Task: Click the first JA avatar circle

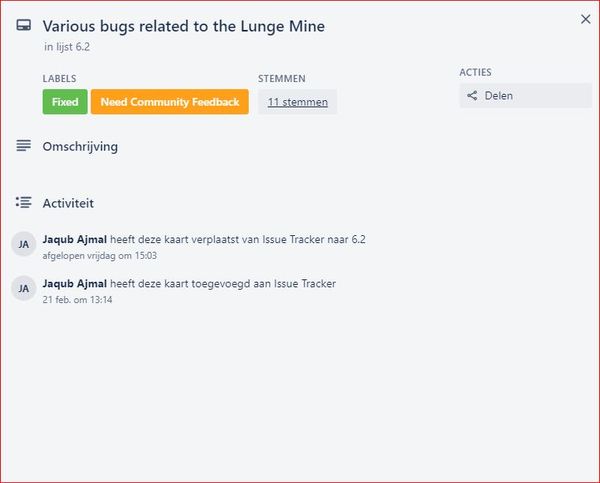Action: 24,244
